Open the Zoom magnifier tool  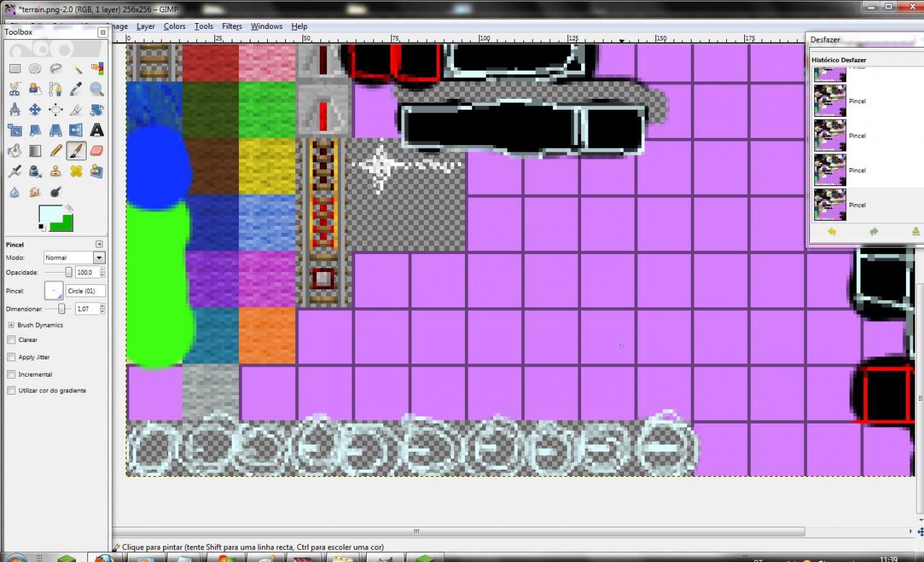pyautogui.click(x=97, y=89)
